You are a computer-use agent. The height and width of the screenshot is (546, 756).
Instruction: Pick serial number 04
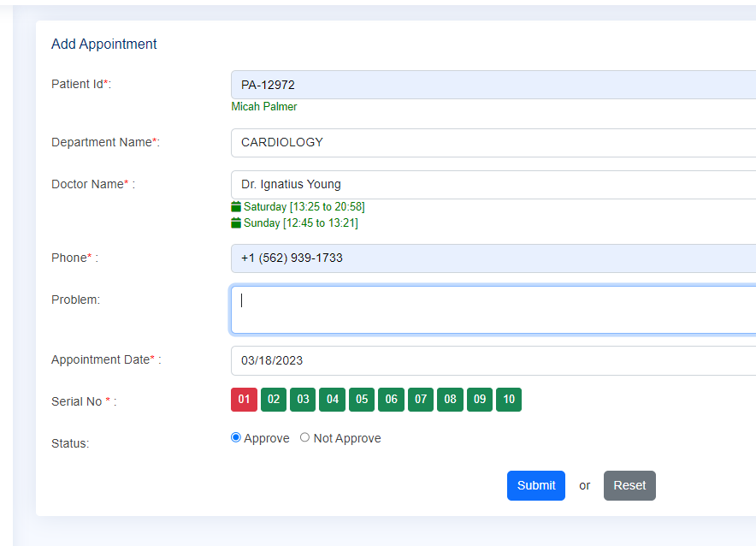click(332, 400)
